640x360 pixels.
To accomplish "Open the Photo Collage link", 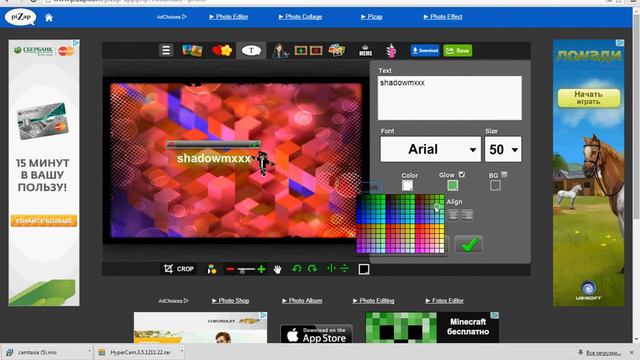I will [300, 17].
